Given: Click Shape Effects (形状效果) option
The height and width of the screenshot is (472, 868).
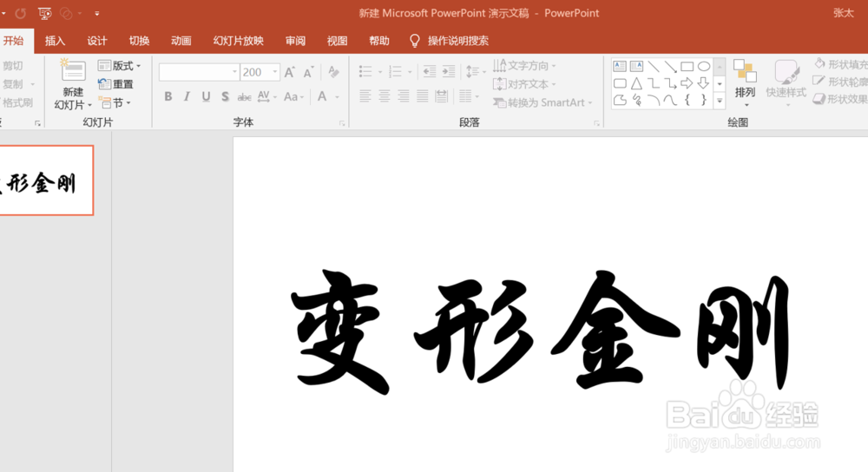Looking at the screenshot, I should click(x=840, y=99).
